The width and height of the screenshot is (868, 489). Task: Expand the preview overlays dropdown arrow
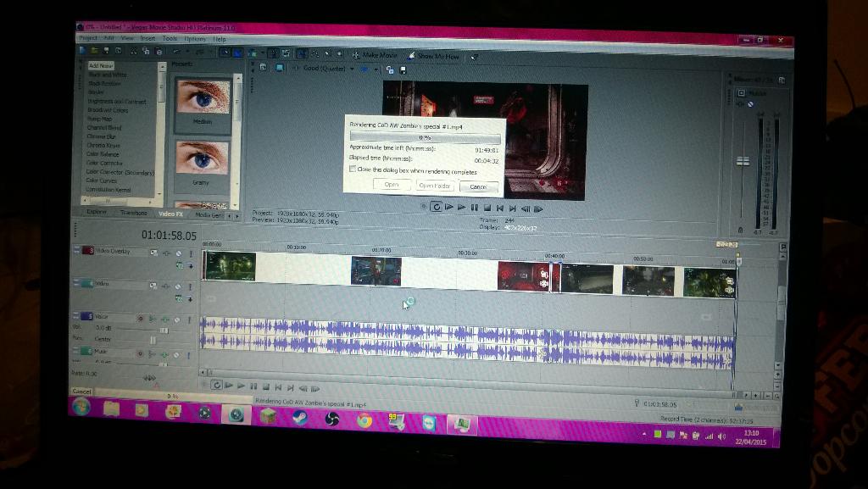coord(376,69)
